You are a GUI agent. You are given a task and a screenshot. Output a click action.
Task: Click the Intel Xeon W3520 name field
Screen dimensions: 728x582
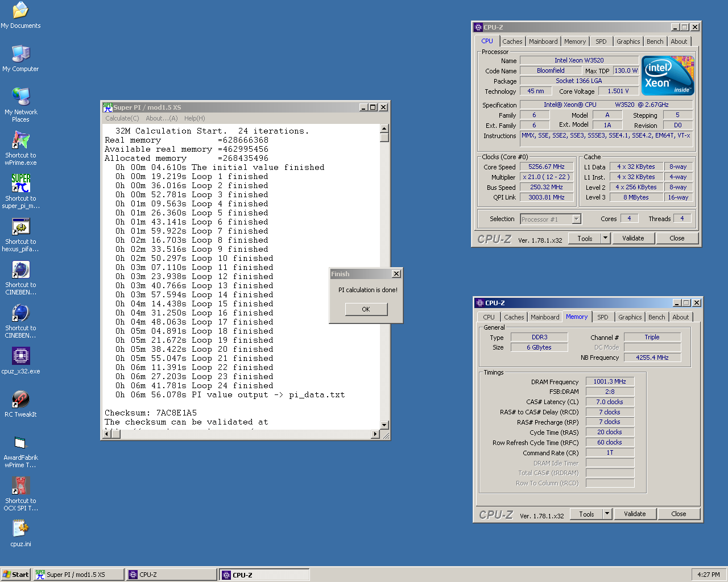click(x=579, y=60)
